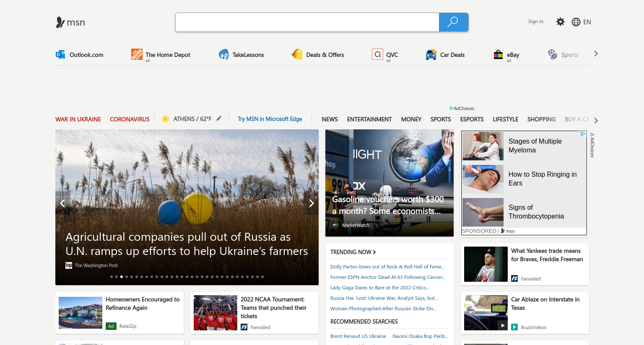
Task: Select the first carousel dot
Action: tap(112, 277)
